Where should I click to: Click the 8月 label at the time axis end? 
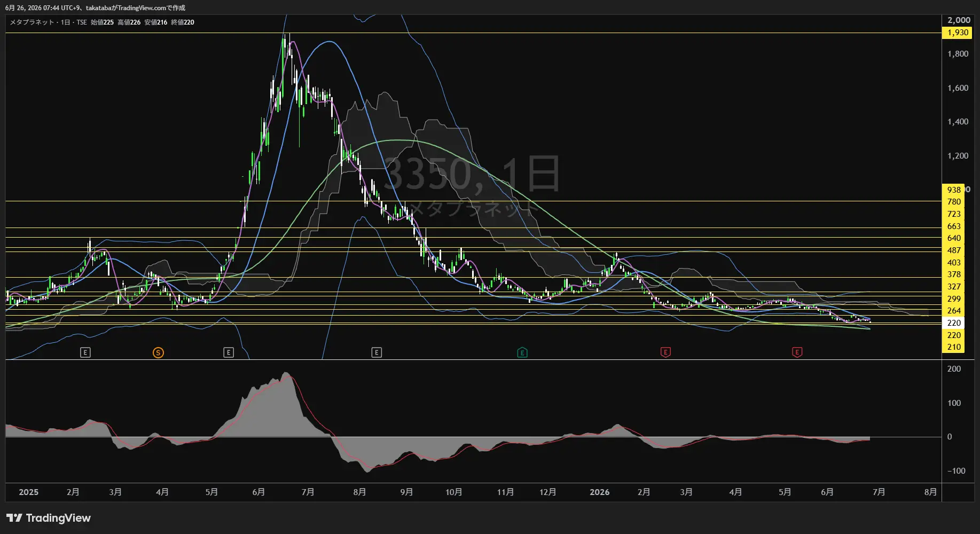930,492
